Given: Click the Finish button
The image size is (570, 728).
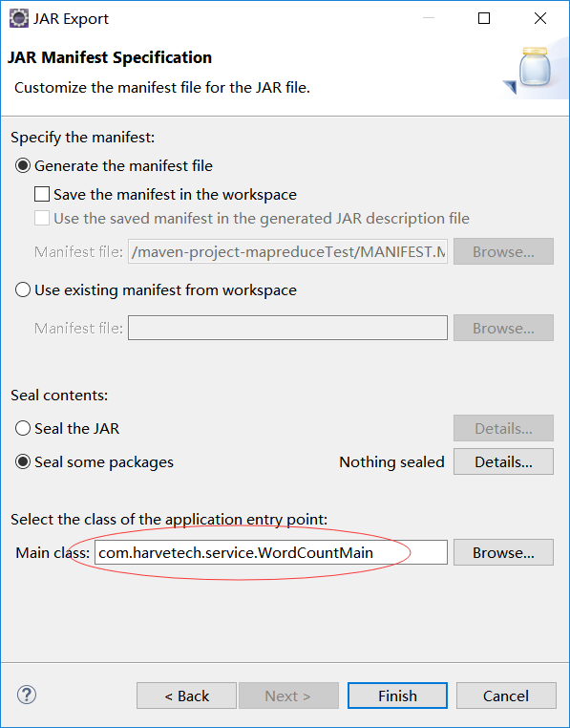Looking at the screenshot, I should (397, 696).
